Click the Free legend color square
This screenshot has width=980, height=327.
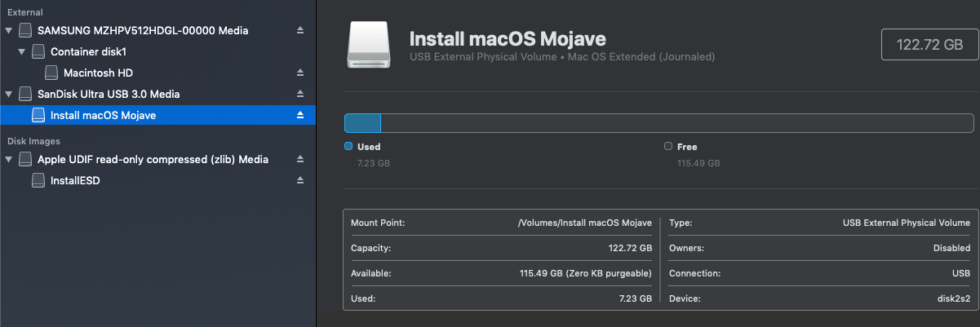668,147
